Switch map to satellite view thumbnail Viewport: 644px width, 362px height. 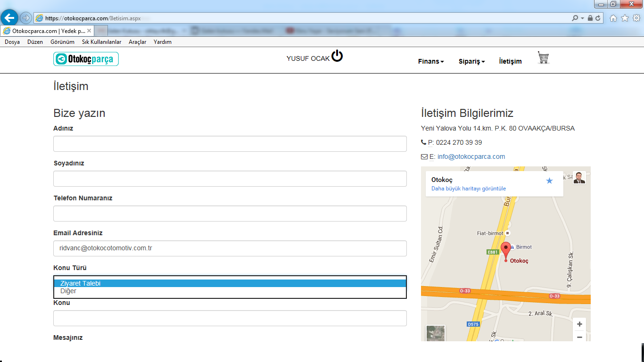(435, 333)
